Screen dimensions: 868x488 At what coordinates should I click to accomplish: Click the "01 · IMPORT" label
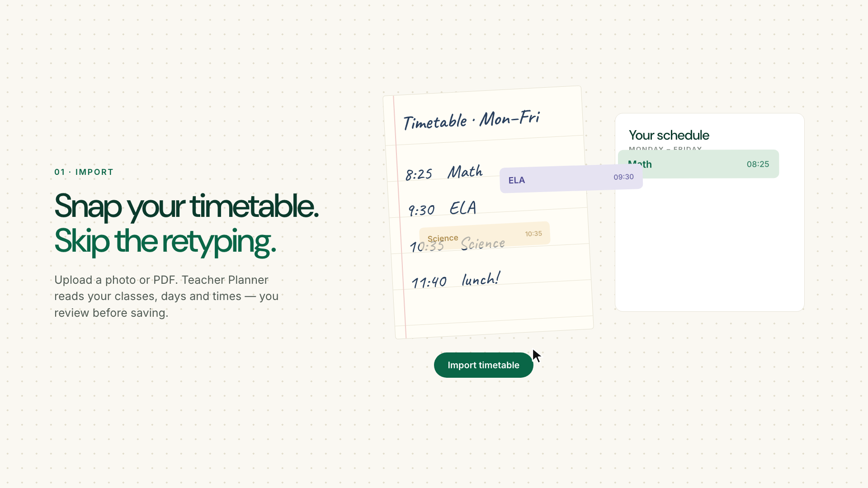click(84, 172)
